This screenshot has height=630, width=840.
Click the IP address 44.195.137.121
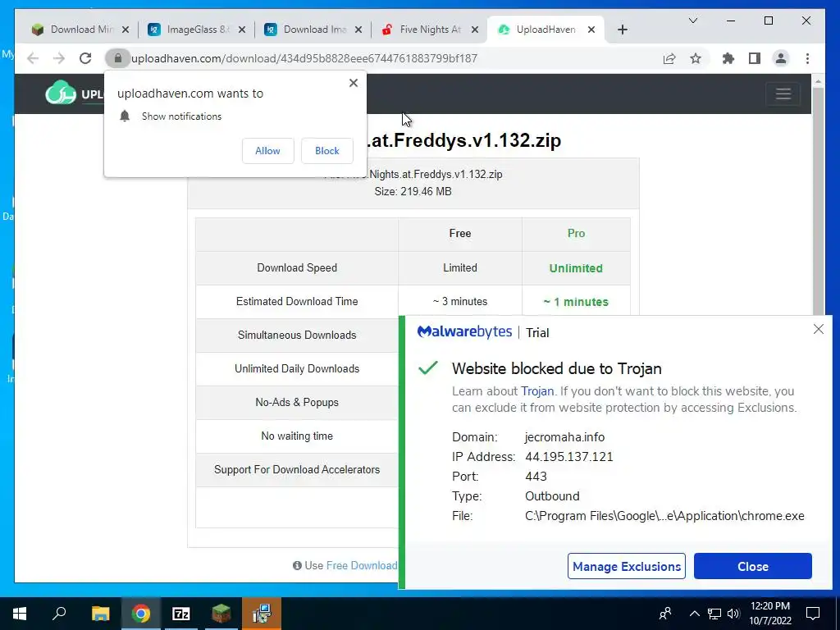click(x=569, y=457)
